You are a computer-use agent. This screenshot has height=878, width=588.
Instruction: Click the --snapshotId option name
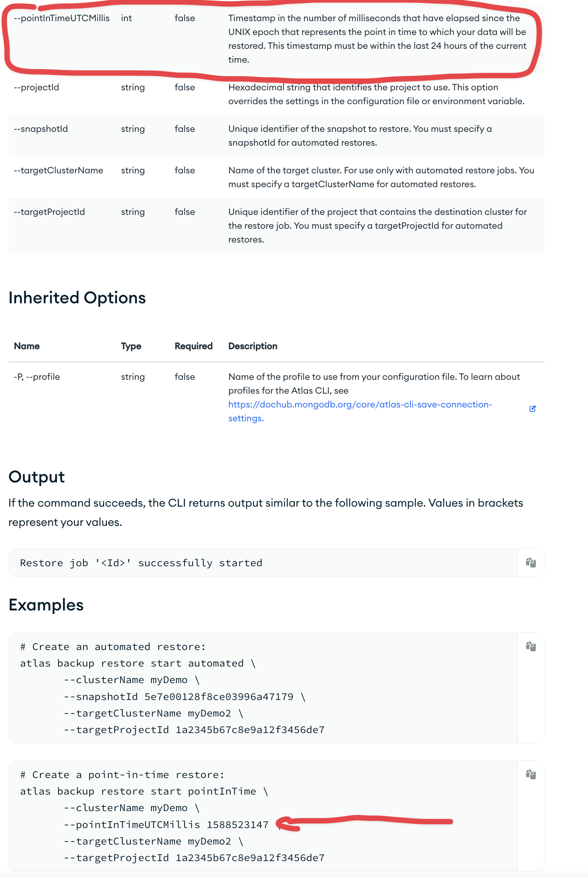pyautogui.click(x=41, y=129)
